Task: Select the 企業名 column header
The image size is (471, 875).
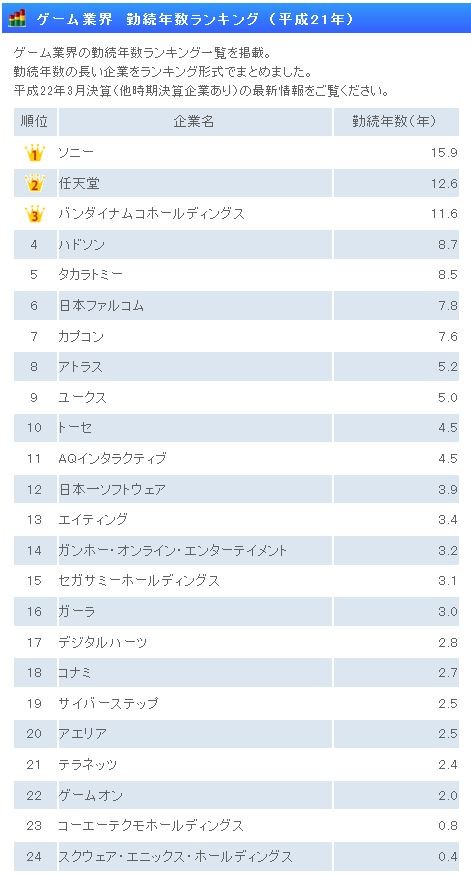Action: pyautogui.click(x=194, y=122)
